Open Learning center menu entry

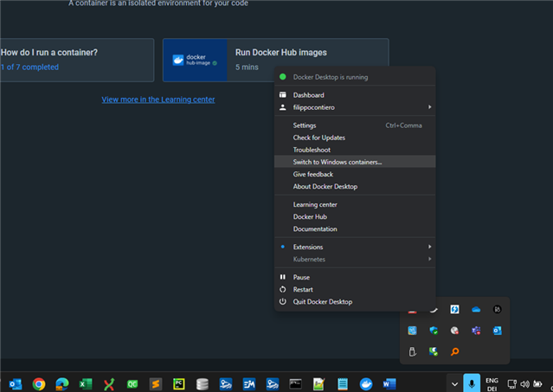point(355,204)
